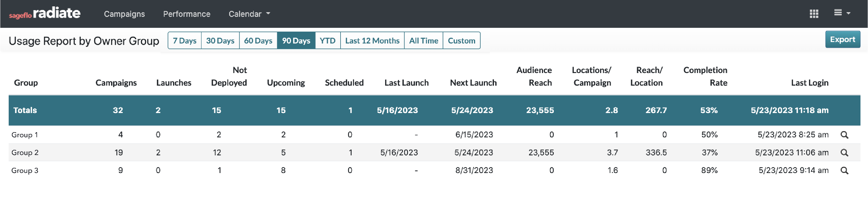Open the Campaigns menu item
The image size is (868, 211).
[124, 14]
